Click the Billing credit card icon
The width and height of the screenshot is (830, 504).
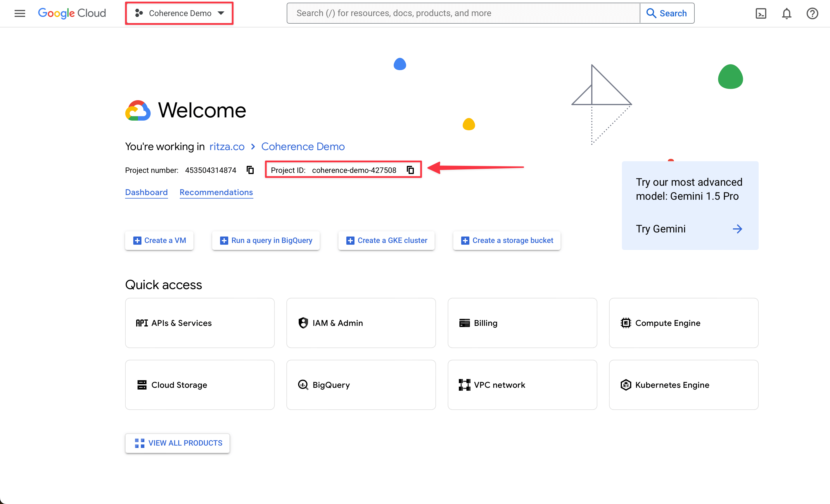(464, 323)
